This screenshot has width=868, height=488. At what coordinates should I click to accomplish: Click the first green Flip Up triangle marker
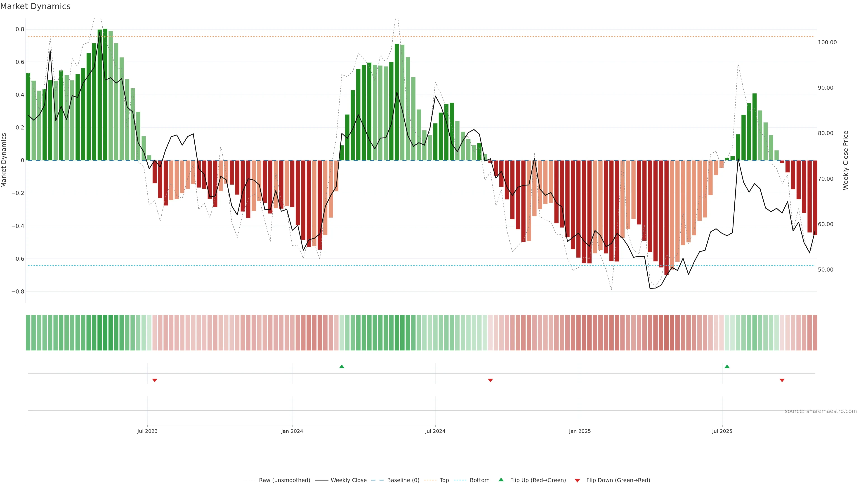point(342,366)
